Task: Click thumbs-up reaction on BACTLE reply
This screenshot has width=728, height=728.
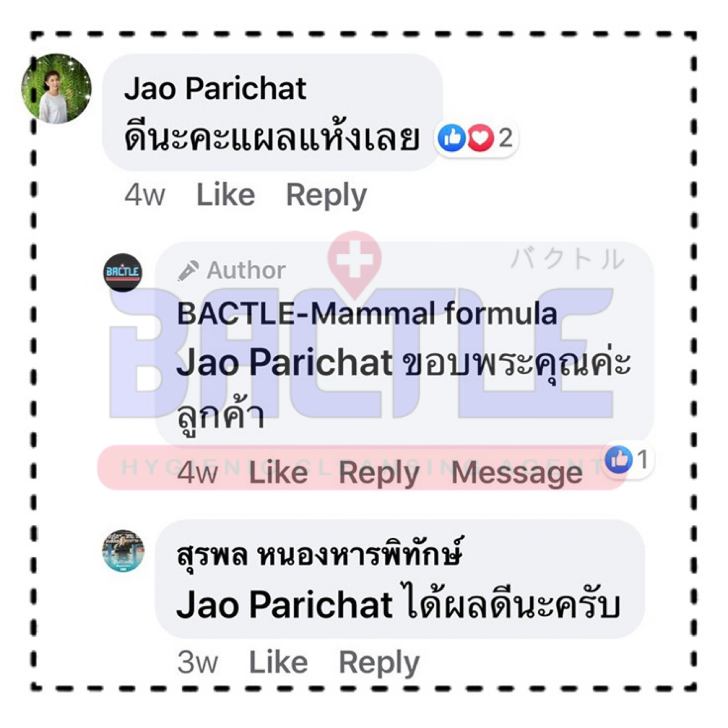Action: pyautogui.click(x=619, y=460)
